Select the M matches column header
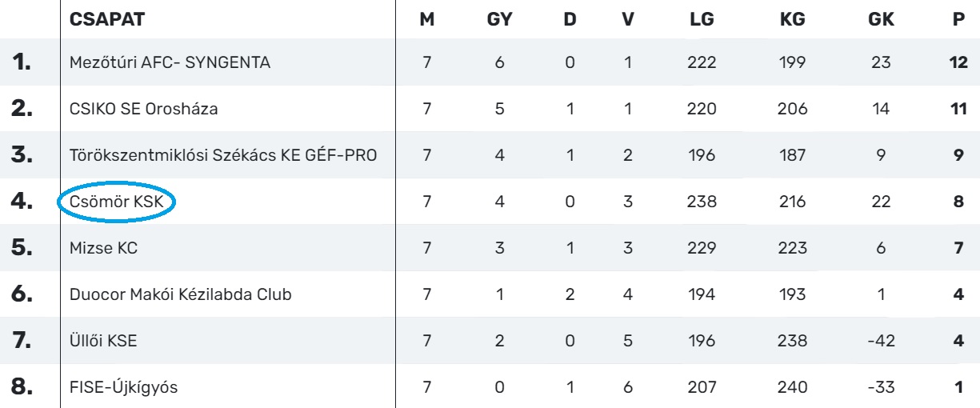The height and width of the screenshot is (408, 980). tap(427, 20)
